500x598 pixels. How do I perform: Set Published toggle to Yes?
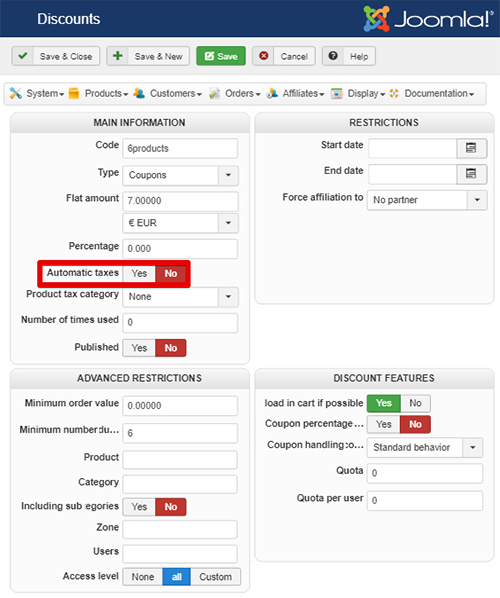pyautogui.click(x=139, y=348)
